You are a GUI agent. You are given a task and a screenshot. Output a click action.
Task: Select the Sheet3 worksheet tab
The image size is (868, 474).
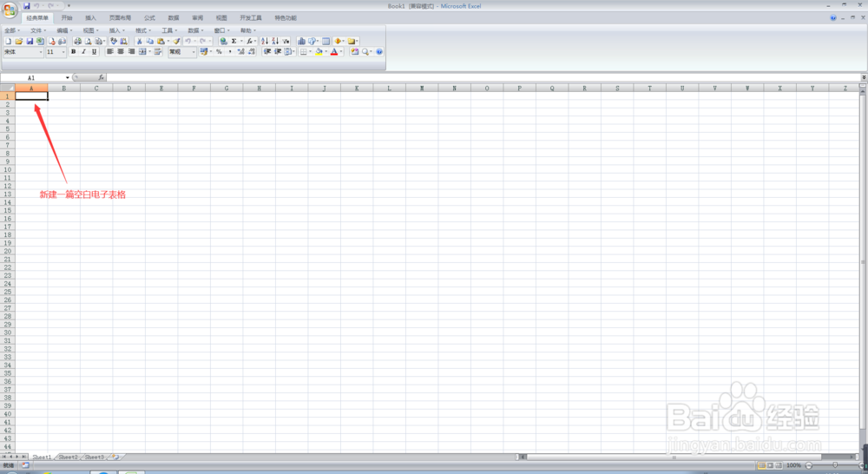point(94,457)
